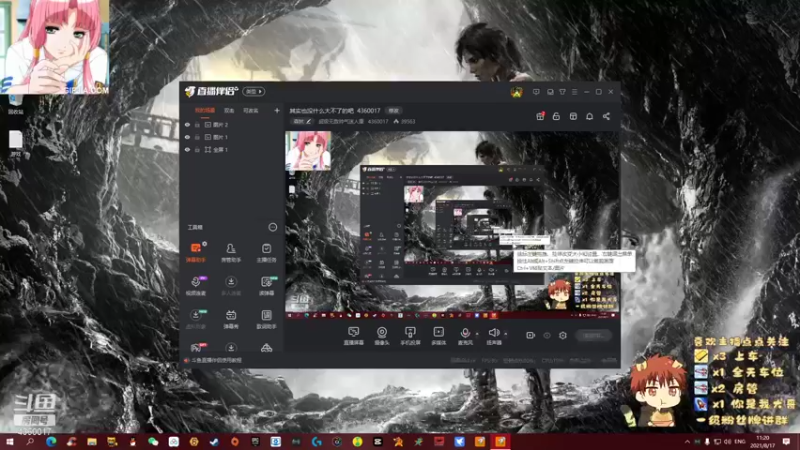Add a 直播屏幕 screen capture source
The height and width of the screenshot is (450, 800).
click(353, 336)
